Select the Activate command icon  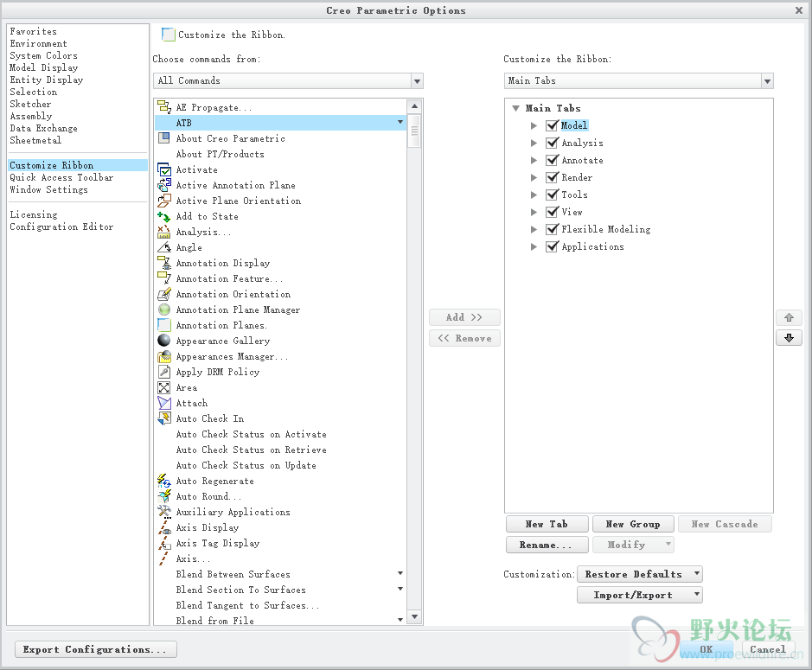click(x=164, y=169)
